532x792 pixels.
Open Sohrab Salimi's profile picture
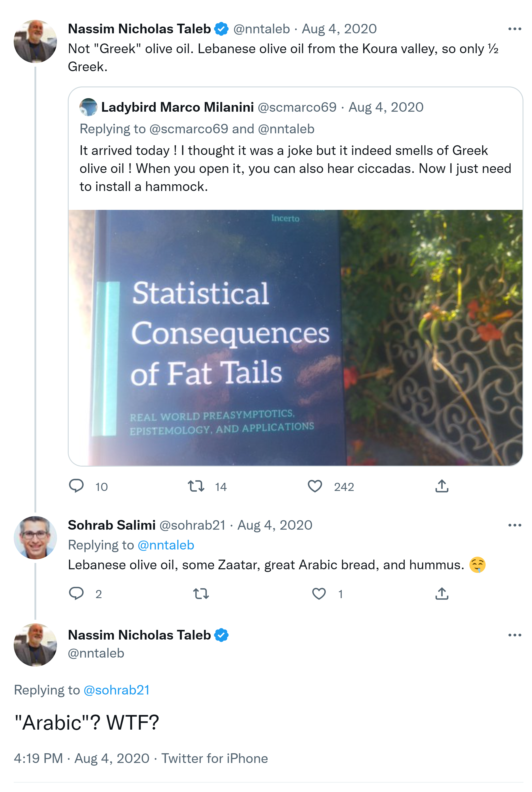coord(35,538)
